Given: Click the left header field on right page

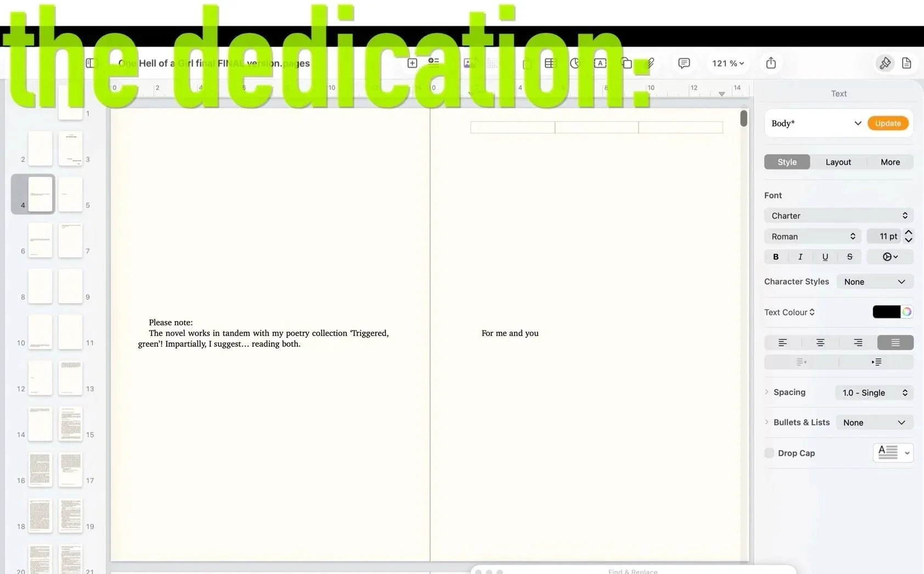Looking at the screenshot, I should pyautogui.click(x=512, y=127).
